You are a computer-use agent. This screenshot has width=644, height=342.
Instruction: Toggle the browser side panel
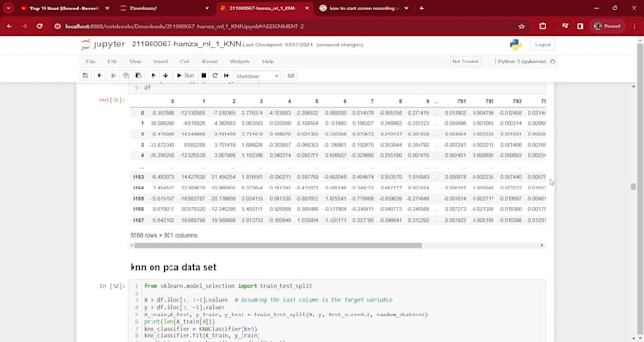580,27
